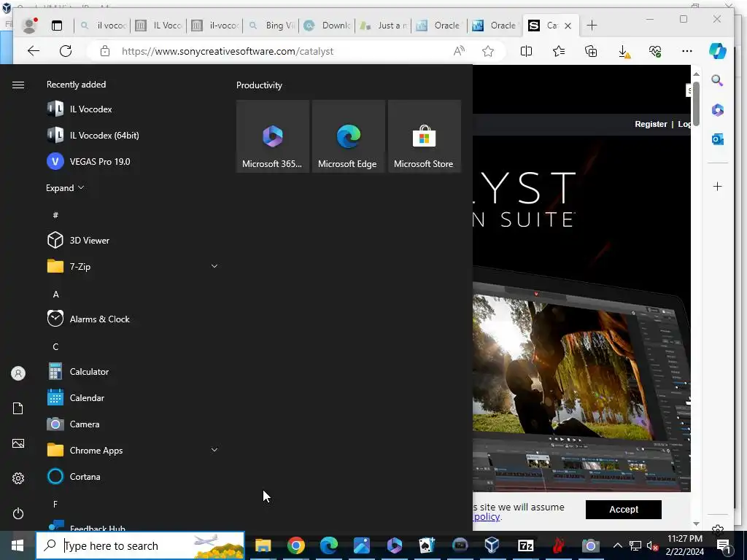Open the Edge sidebar search icon
The image size is (747, 560).
(x=718, y=80)
